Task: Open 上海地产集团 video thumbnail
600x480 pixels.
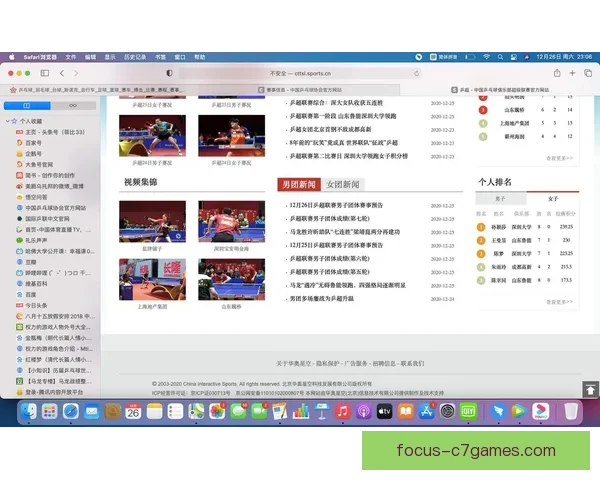Action: point(152,279)
